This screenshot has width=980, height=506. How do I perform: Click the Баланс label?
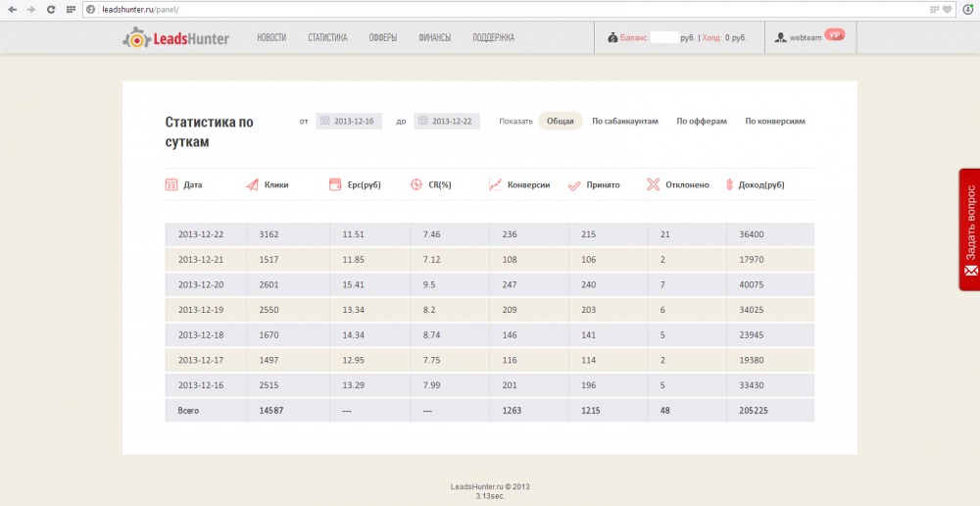(635, 37)
